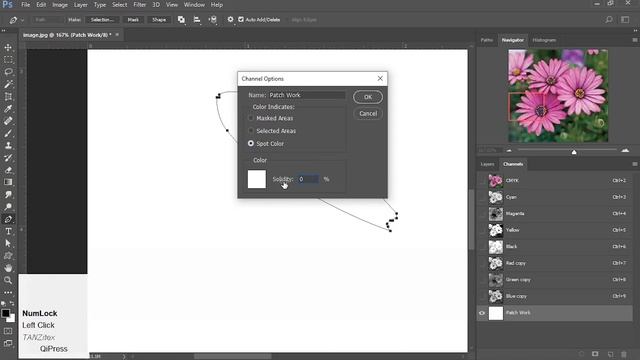This screenshot has width=640, height=360.
Task: Open the Search icon in options bar
Action: click(x=609, y=20)
